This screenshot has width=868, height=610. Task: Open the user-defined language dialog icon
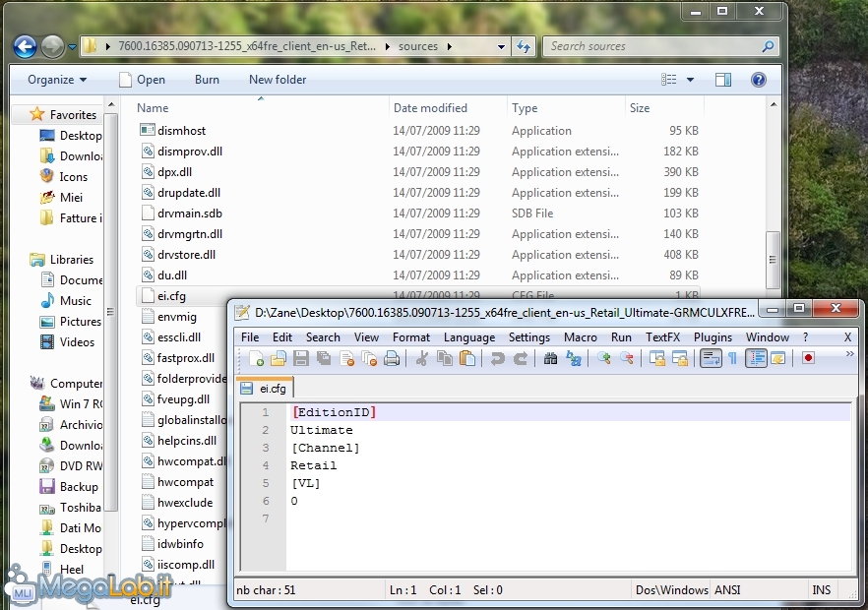pos(777,359)
